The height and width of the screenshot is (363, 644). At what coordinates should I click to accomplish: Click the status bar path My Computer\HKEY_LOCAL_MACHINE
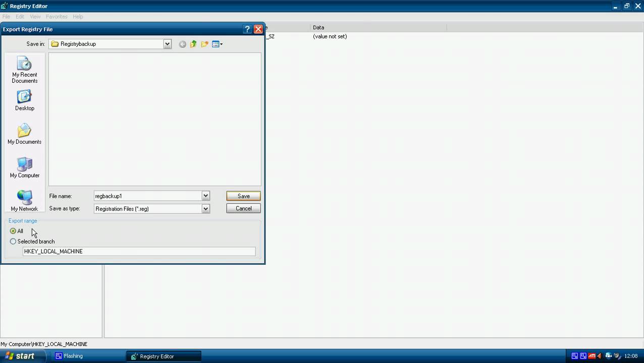[x=44, y=344]
